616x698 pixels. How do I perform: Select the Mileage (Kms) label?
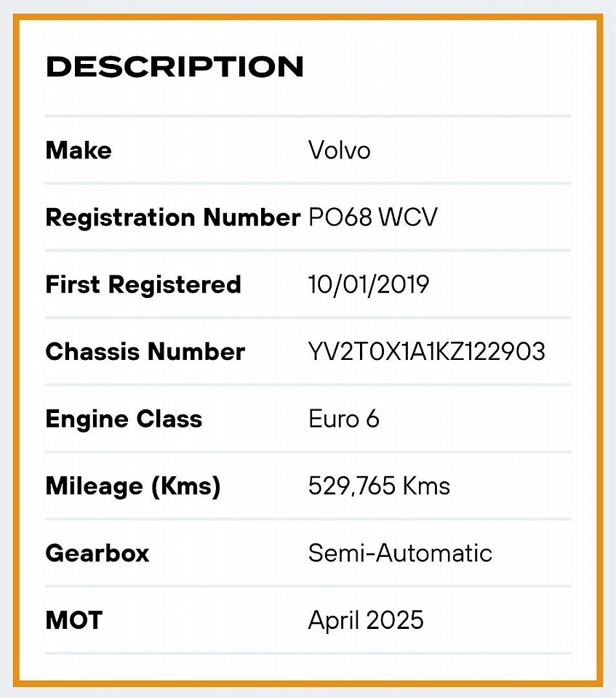click(133, 486)
